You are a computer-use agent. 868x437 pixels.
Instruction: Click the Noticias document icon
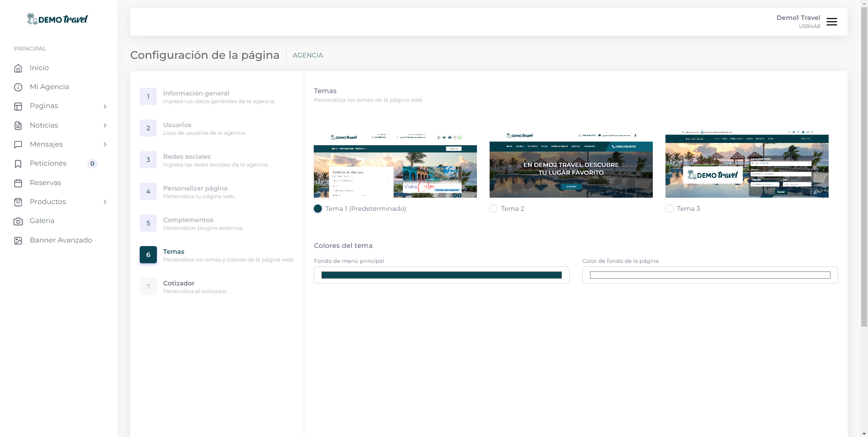coord(18,126)
